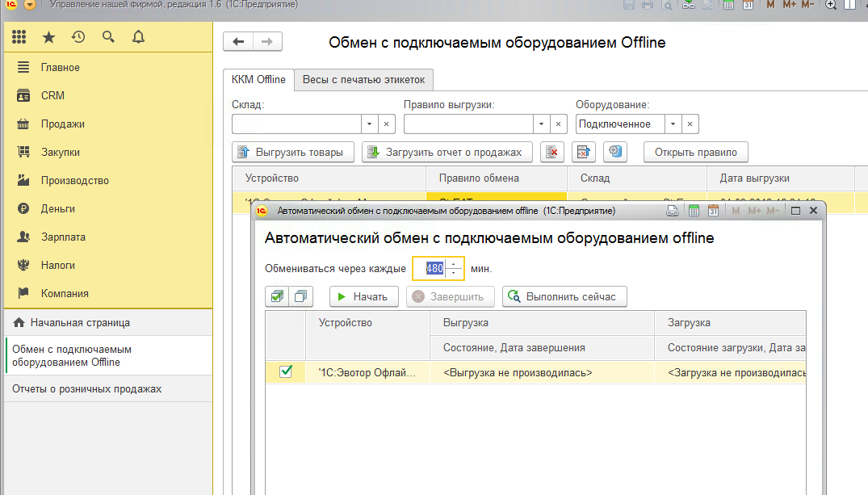
Task: Switch to the Весы с печатью этикеток tab
Action: (364, 80)
